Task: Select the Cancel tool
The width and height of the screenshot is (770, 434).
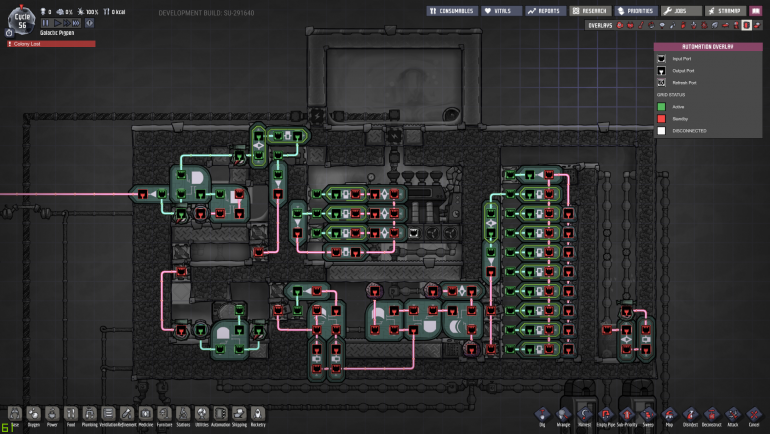Action: point(754,413)
